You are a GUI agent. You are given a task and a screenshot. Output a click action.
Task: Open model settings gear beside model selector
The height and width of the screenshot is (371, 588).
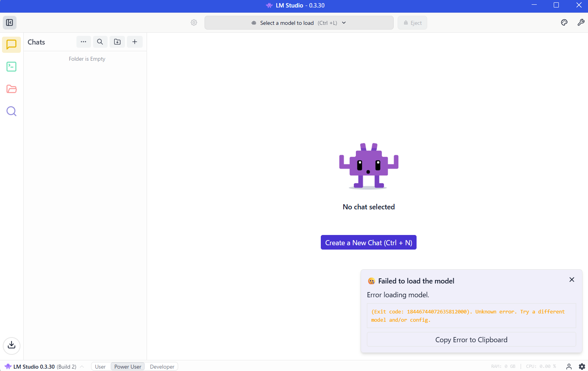pyautogui.click(x=194, y=22)
